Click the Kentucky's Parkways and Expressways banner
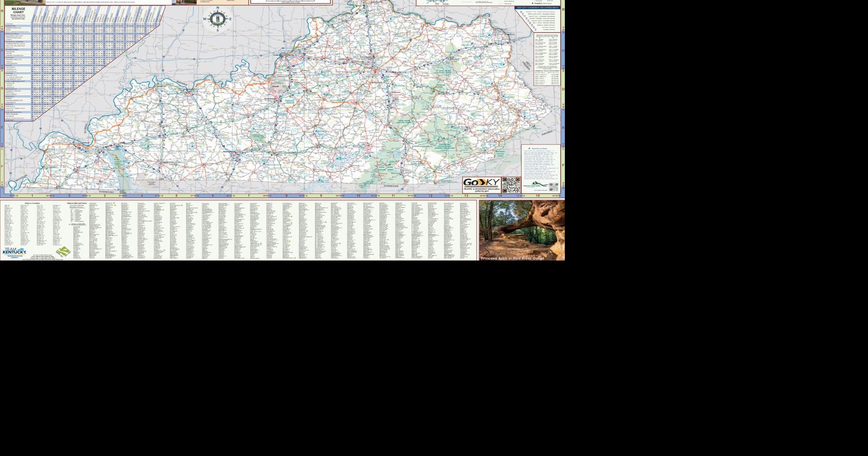 (538, 8)
